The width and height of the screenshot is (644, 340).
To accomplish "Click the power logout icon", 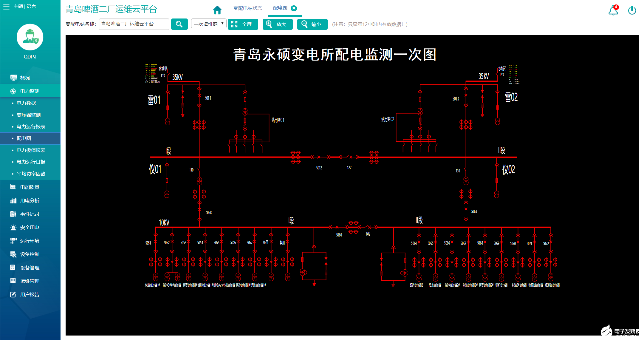I will [x=632, y=10].
